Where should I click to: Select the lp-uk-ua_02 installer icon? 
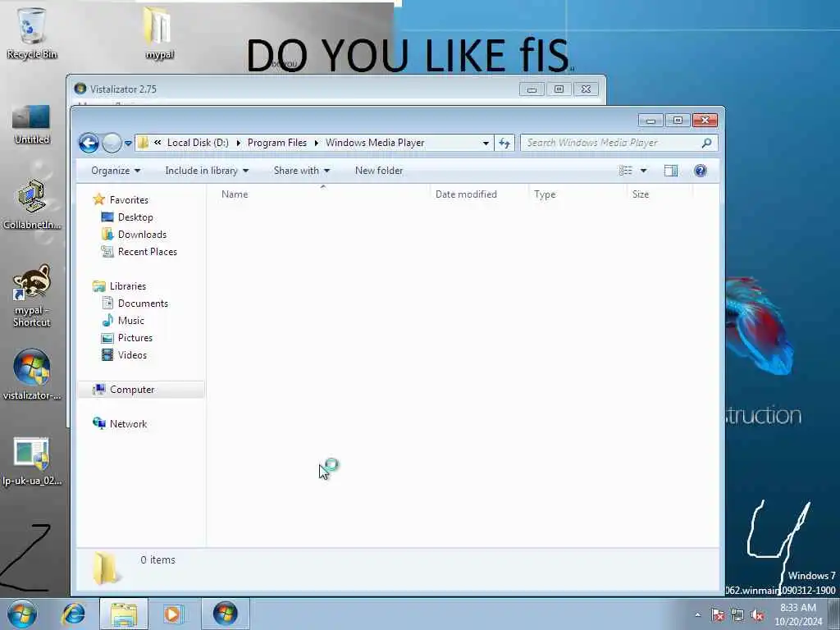click(x=32, y=461)
